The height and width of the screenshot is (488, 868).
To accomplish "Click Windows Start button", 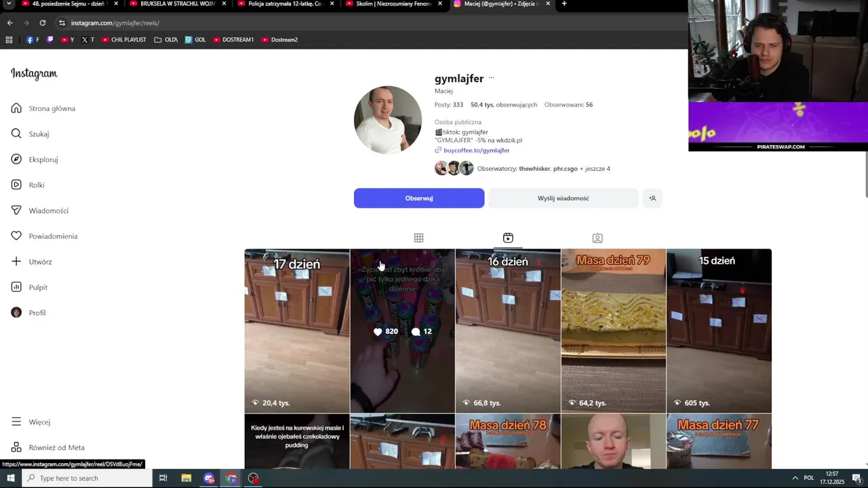I will (x=11, y=479).
